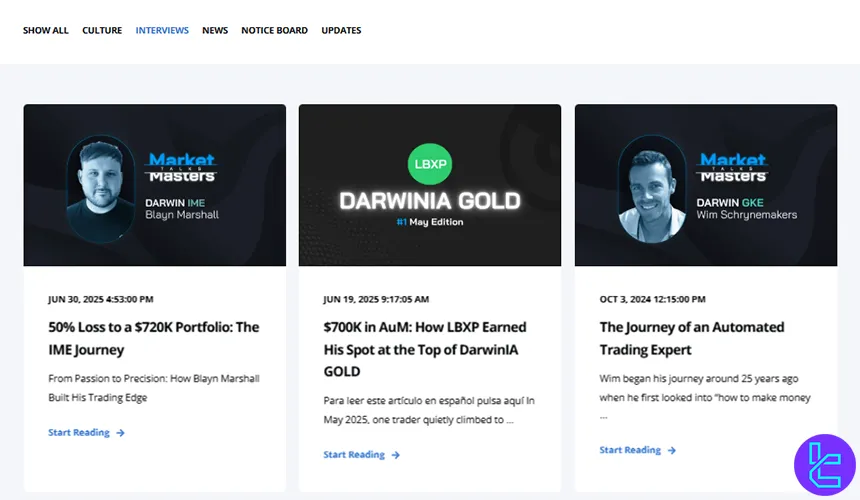
Task: Open article '50% Loss to a $720K Portfolio'
Action: pos(154,338)
